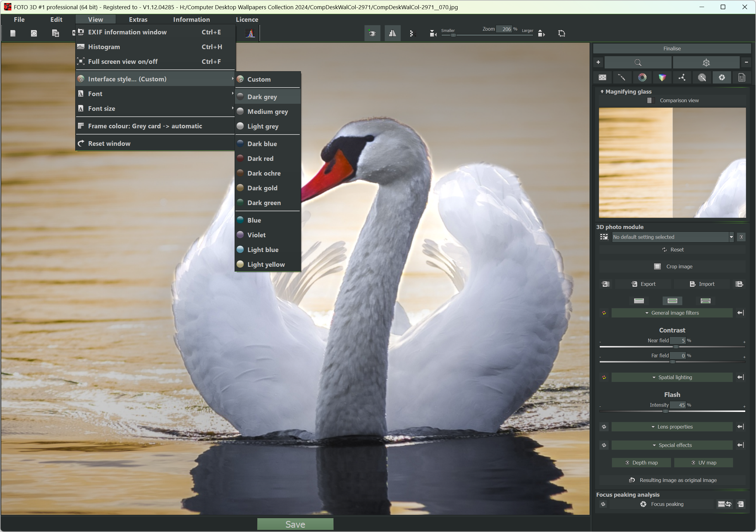Collapse the General image filters section
This screenshot has width=756, height=532.
point(672,313)
